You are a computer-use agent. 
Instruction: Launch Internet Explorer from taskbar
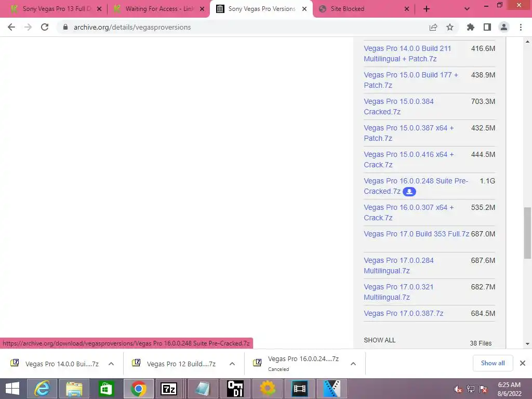pos(42,389)
